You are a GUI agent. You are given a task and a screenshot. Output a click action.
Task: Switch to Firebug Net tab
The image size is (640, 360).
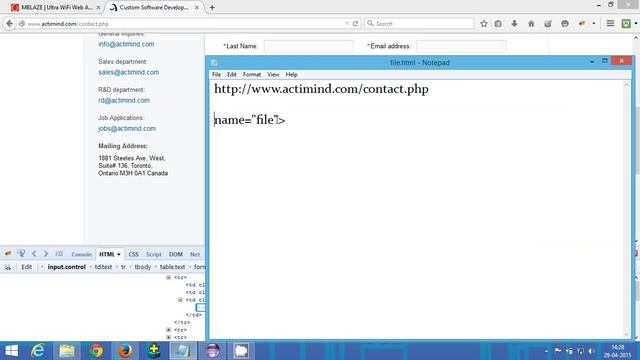(x=195, y=254)
